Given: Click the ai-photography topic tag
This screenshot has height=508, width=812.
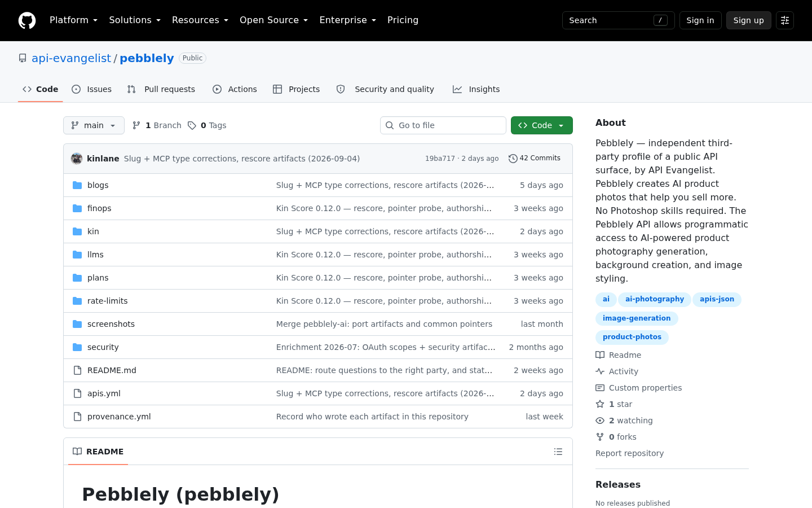Looking at the screenshot, I should click(655, 299).
